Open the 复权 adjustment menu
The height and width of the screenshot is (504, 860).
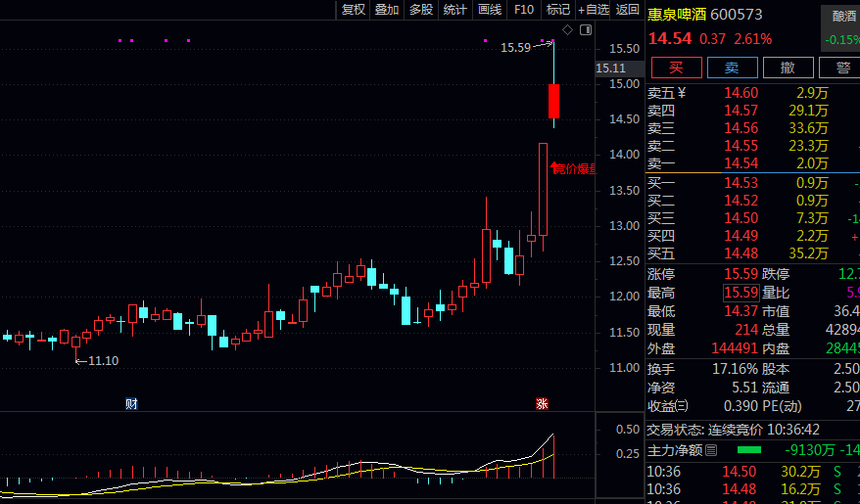tap(354, 10)
